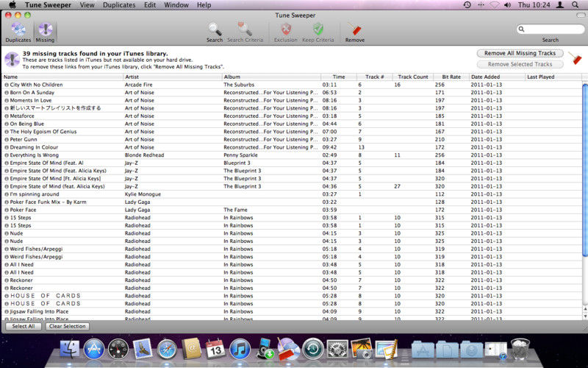This screenshot has width=588, height=368.
Task: Sort by the Album column header
Action: [271, 77]
